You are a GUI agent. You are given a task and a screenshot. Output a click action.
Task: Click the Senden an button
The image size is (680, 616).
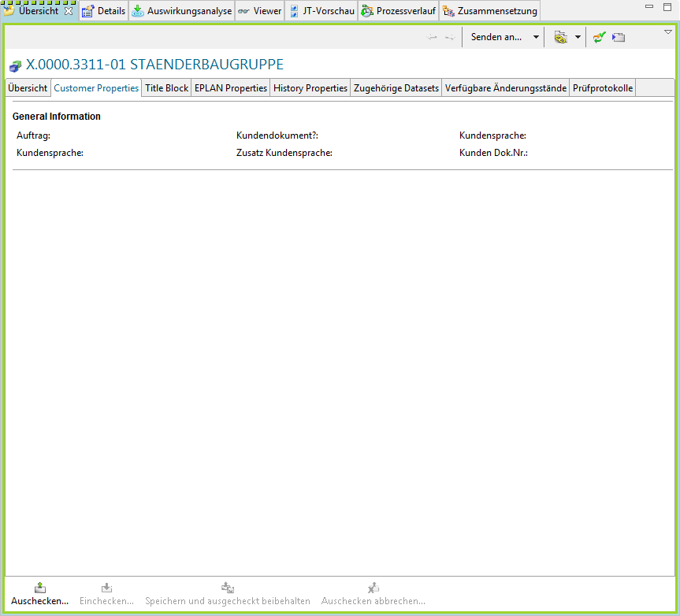click(x=496, y=37)
